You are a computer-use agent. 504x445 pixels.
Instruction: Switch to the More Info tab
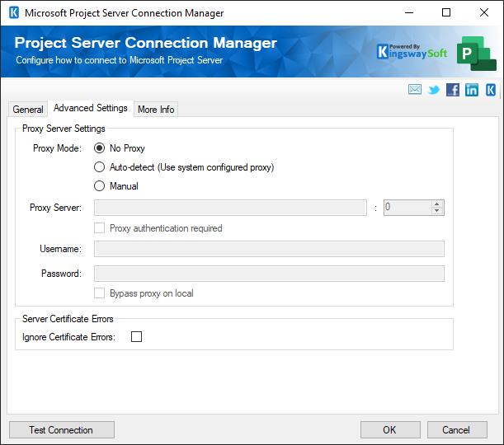156,110
